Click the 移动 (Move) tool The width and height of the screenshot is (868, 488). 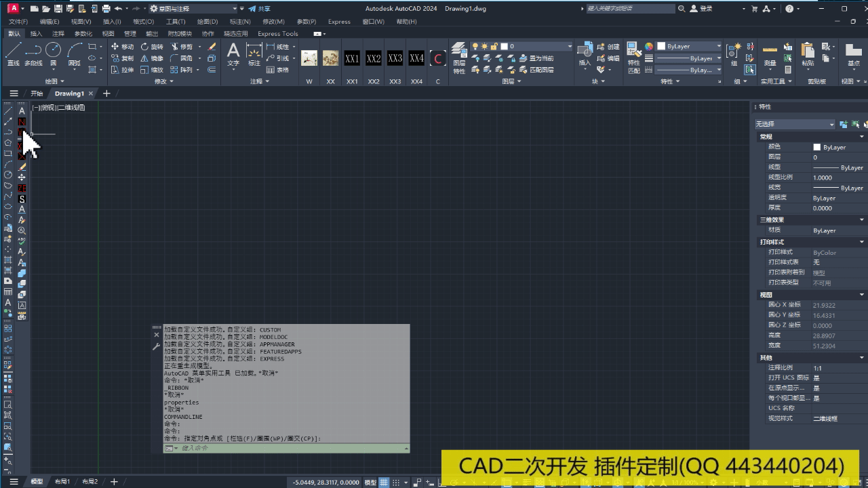pyautogui.click(x=122, y=47)
